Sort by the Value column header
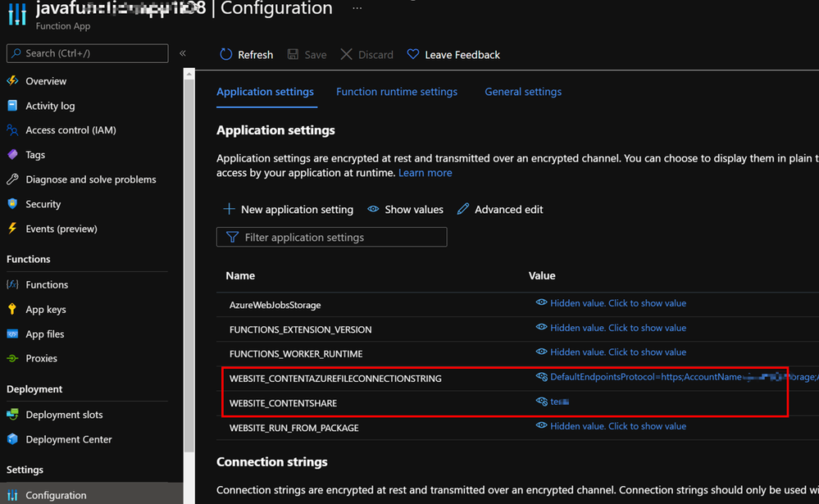 [542, 275]
